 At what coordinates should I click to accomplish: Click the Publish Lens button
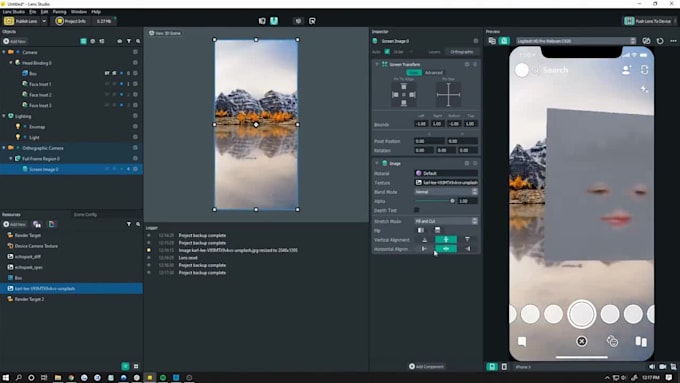pyautogui.click(x=21, y=21)
